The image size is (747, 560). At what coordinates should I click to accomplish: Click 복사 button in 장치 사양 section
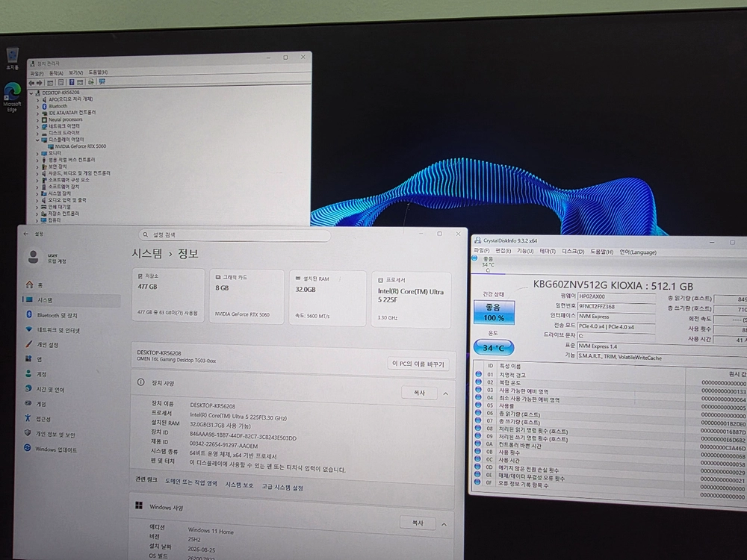pos(419,393)
